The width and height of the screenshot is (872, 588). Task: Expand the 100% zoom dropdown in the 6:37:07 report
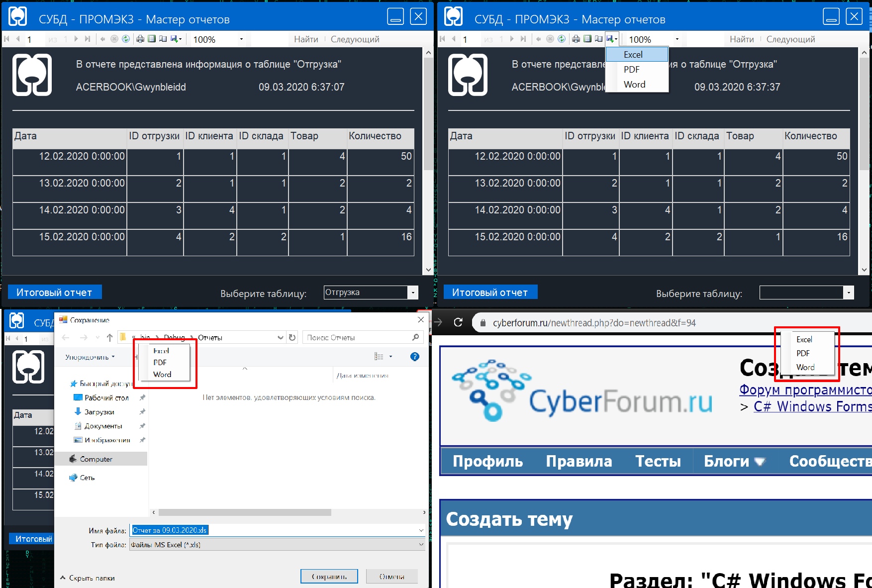(x=241, y=39)
